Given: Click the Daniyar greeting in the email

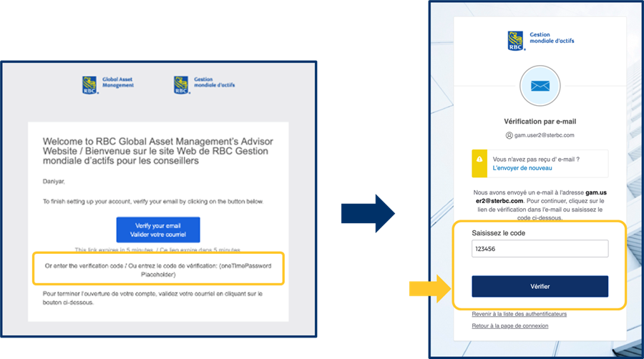Looking at the screenshot, I should coord(54,182).
